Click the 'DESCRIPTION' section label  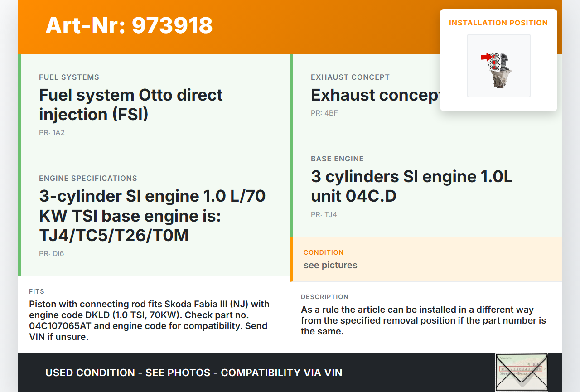pos(324,297)
